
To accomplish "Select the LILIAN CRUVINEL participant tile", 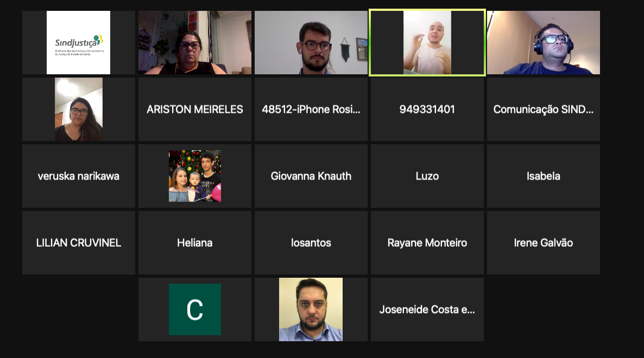I will [x=78, y=243].
